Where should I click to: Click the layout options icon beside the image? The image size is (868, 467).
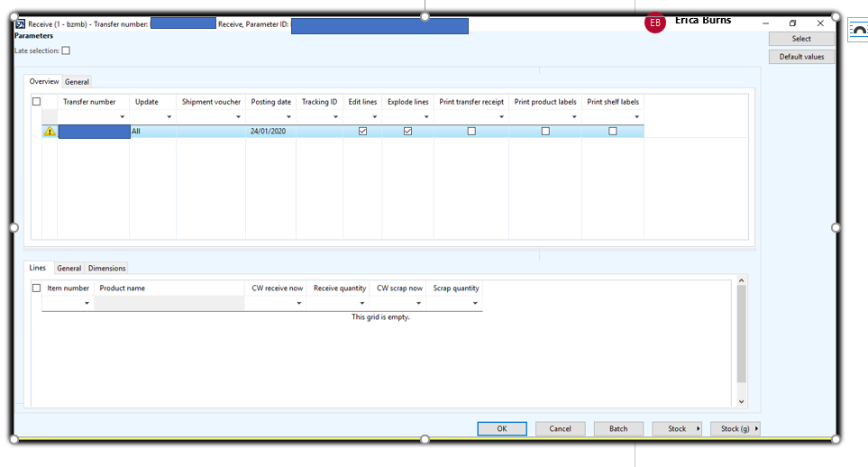coord(859,32)
